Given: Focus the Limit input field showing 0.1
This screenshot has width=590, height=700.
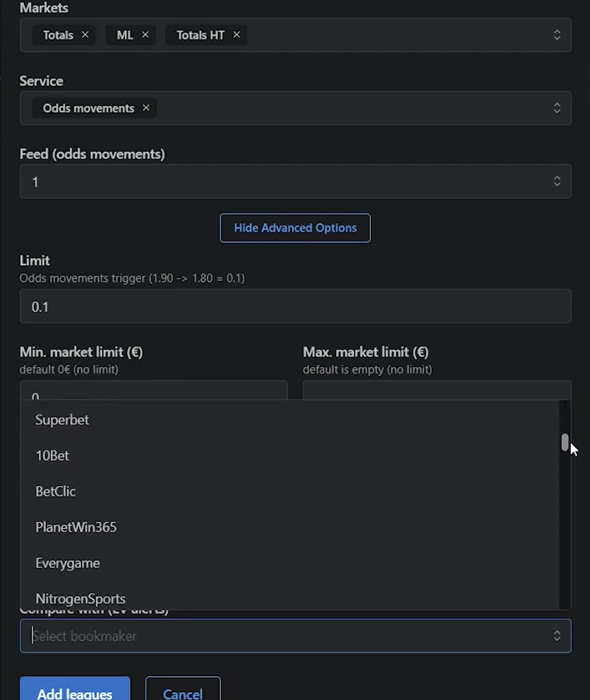Looking at the screenshot, I should pos(295,306).
